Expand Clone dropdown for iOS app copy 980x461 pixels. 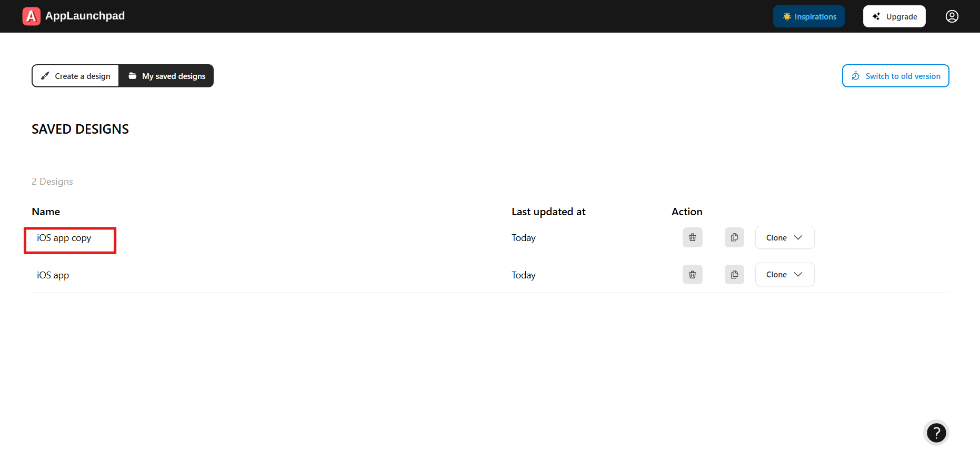(784, 237)
